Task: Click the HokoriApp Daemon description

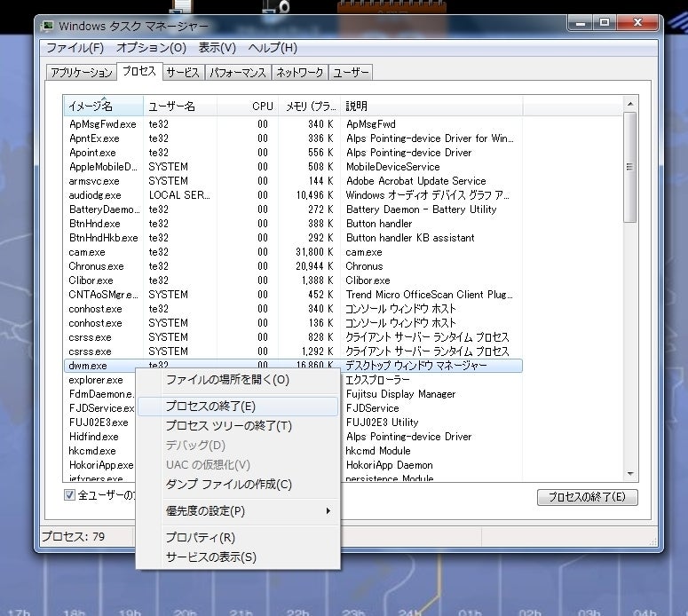Action: [x=389, y=465]
